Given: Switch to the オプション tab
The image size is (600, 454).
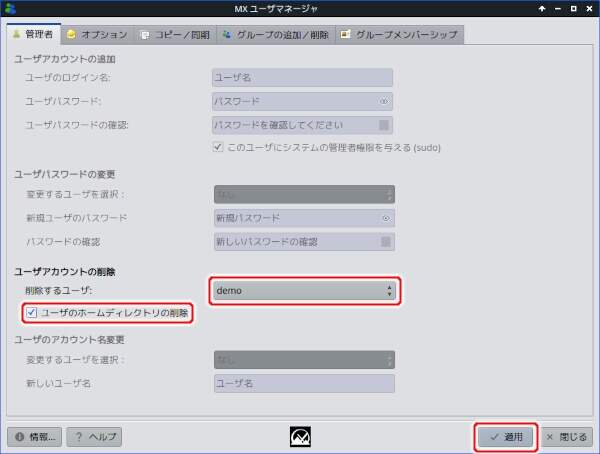Looking at the screenshot, I should [97, 35].
